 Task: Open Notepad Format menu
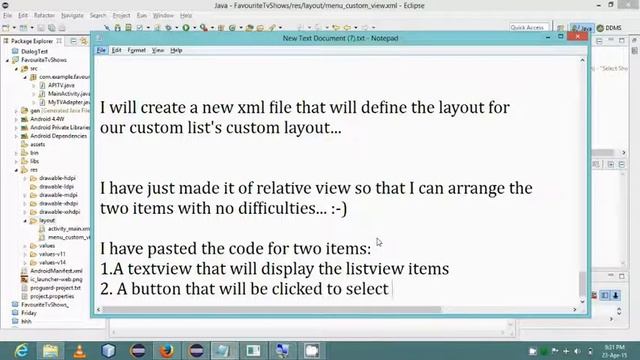(x=136, y=50)
